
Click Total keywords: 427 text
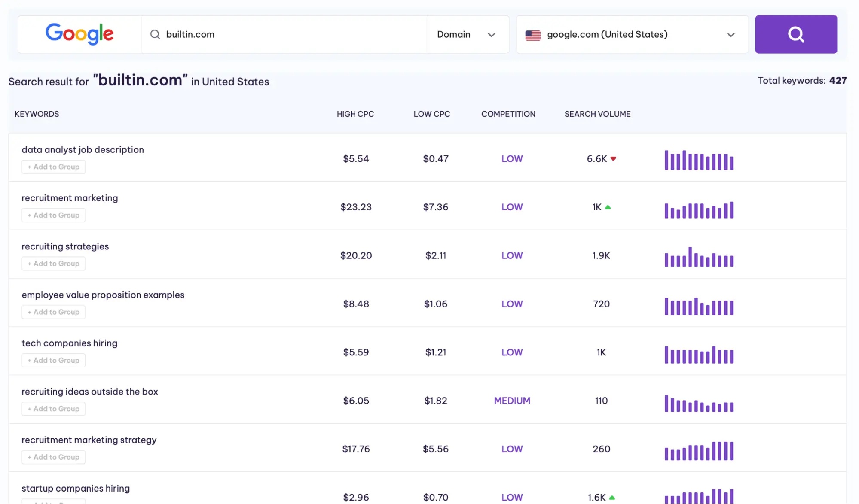pos(802,81)
